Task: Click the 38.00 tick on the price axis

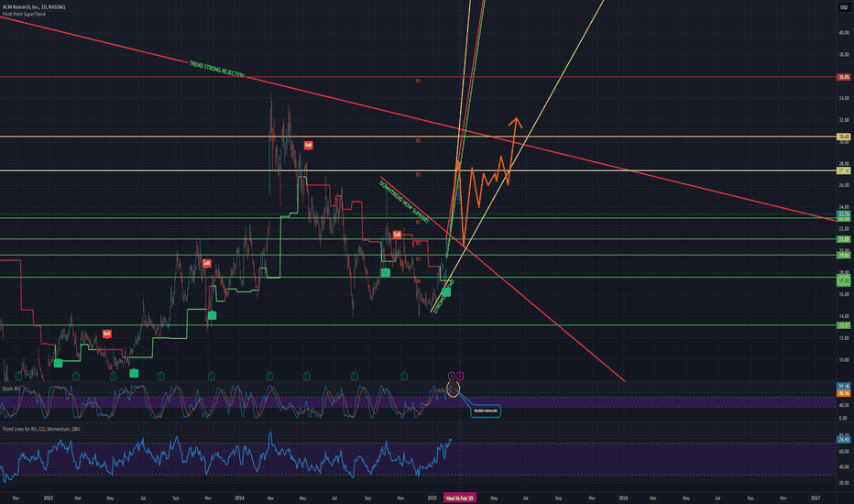Action: [x=844, y=54]
